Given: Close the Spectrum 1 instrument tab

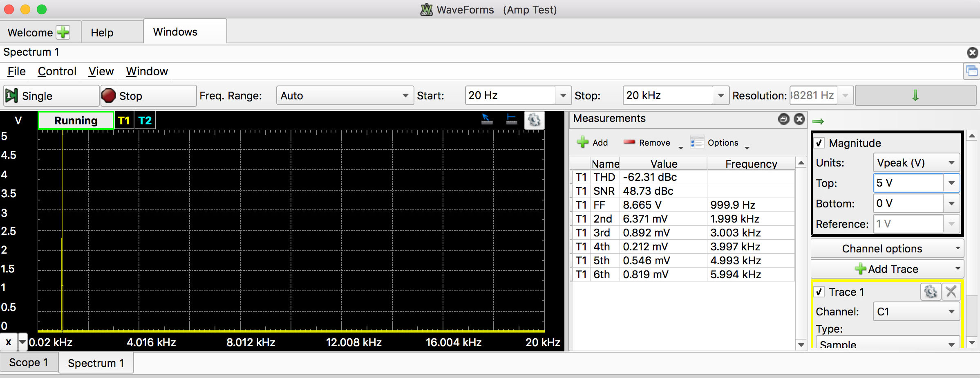Looking at the screenshot, I should click(973, 52).
